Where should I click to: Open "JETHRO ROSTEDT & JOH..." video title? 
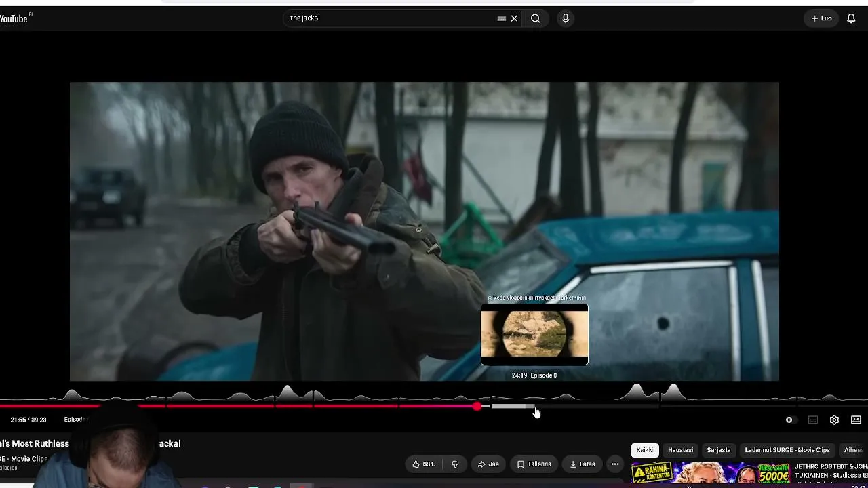(831, 471)
